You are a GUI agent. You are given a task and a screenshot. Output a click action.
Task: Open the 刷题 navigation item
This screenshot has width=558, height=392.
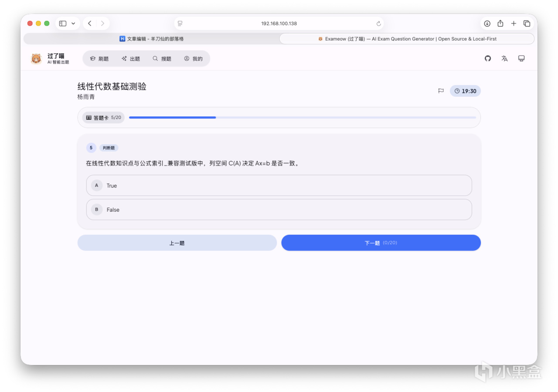pos(99,59)
